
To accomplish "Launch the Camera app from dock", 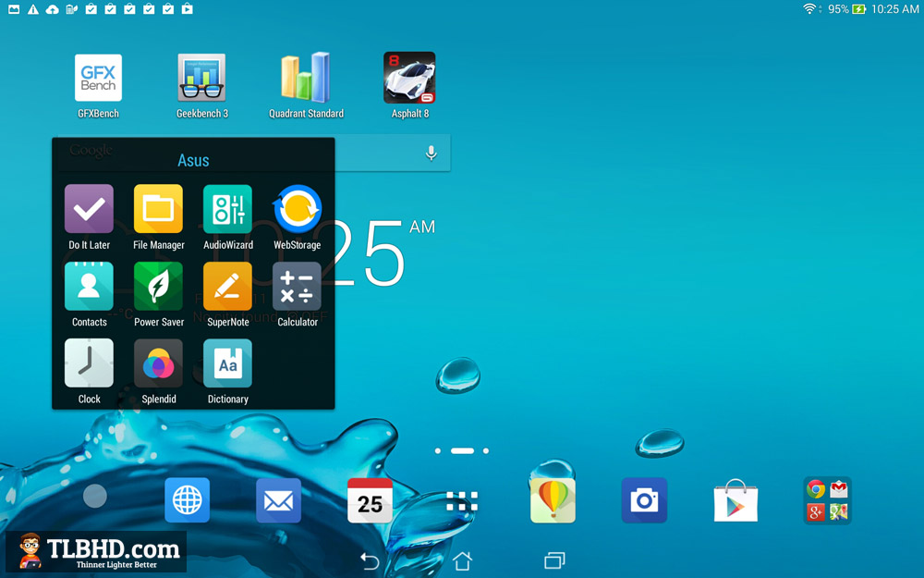I will [x=644, y=500].
